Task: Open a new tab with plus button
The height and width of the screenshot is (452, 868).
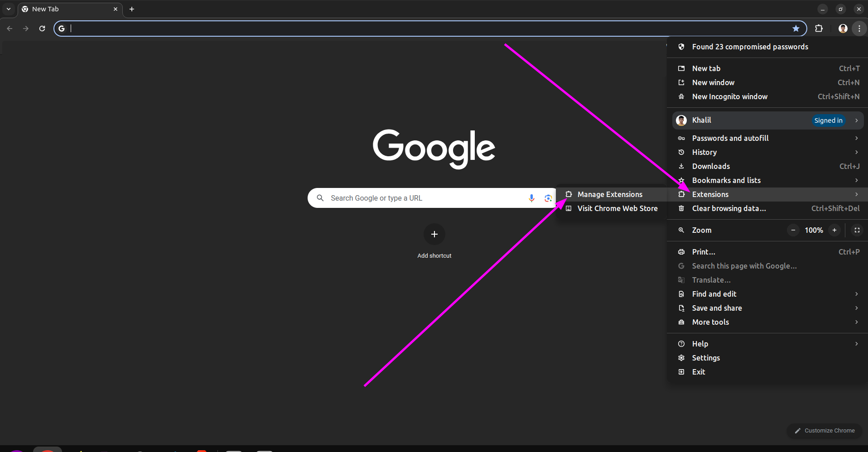Action: pos(132,9)
